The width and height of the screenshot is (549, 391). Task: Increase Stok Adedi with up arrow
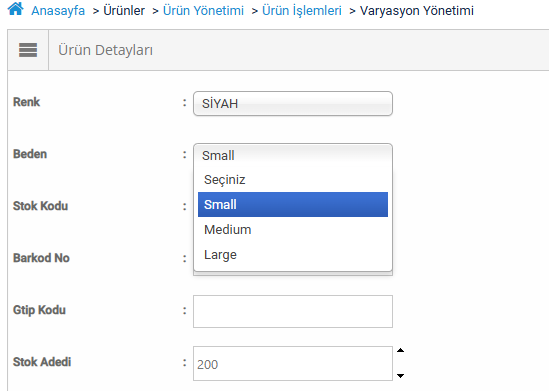click(401, 350)
